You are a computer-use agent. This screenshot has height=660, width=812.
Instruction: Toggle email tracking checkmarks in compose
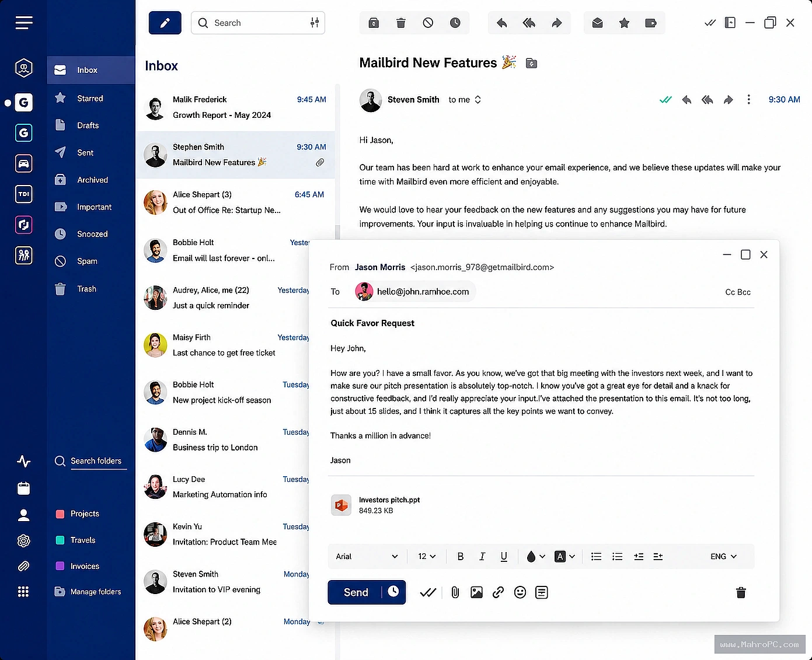[428, 593]
